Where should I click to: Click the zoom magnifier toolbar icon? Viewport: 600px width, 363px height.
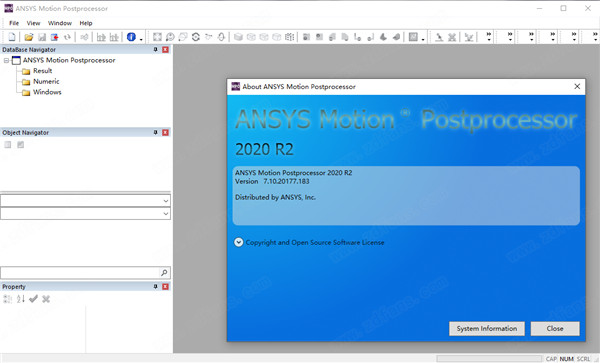[170, 37]
